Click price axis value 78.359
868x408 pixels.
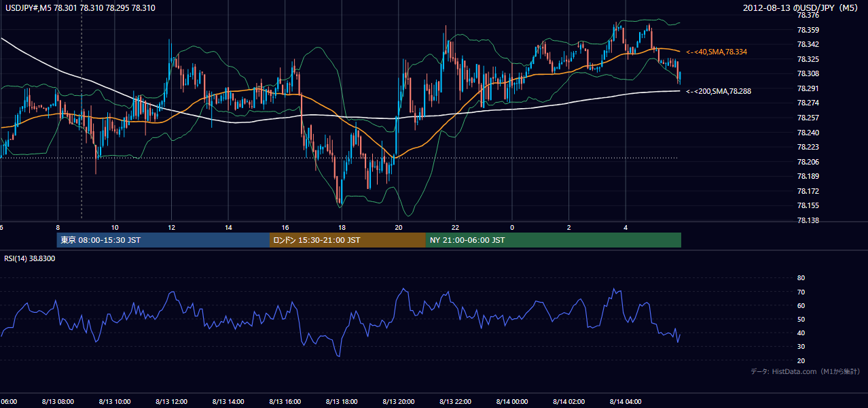pos(808,30)
